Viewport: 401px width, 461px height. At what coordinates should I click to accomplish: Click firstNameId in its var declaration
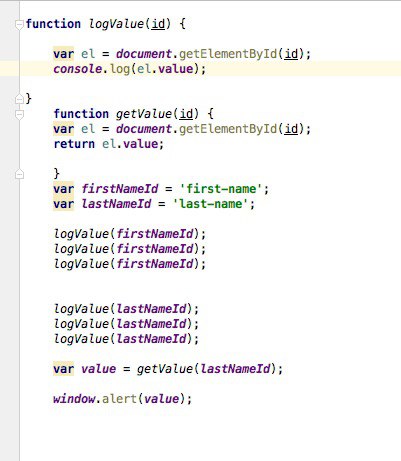[120, 189]
